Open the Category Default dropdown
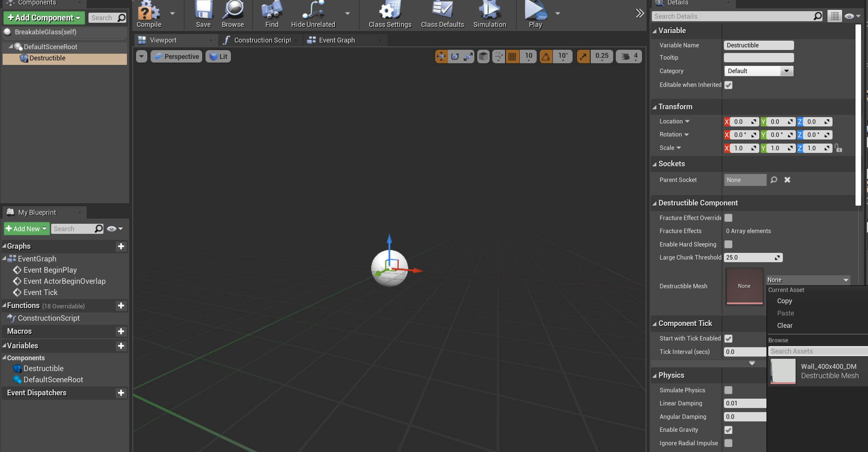Viewport: 868px width, 452px height. tap(758, 71)
